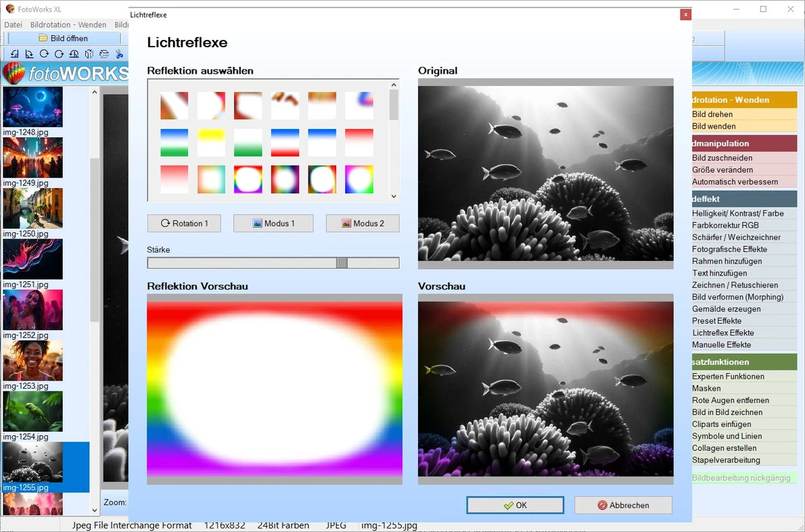
Task: Open Lichtreflex Effekte in right panel
Action: tap(744, 333)
